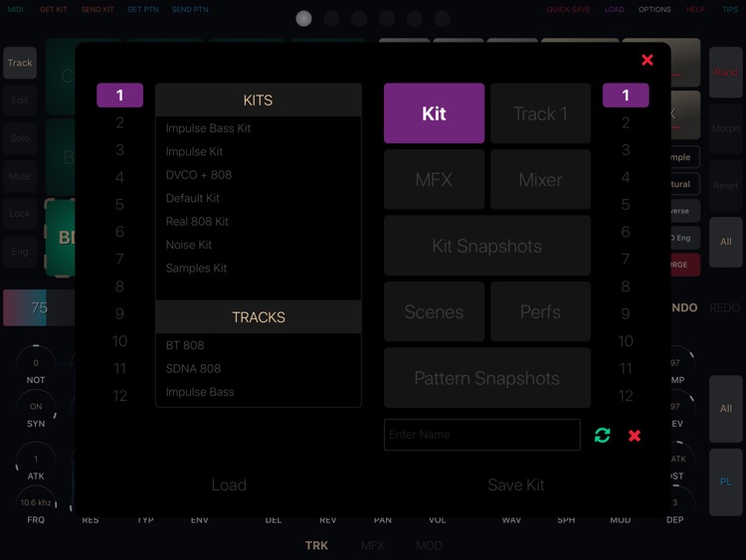Select Real 808 Kit entry
The image size is (746, 560).
259,221
